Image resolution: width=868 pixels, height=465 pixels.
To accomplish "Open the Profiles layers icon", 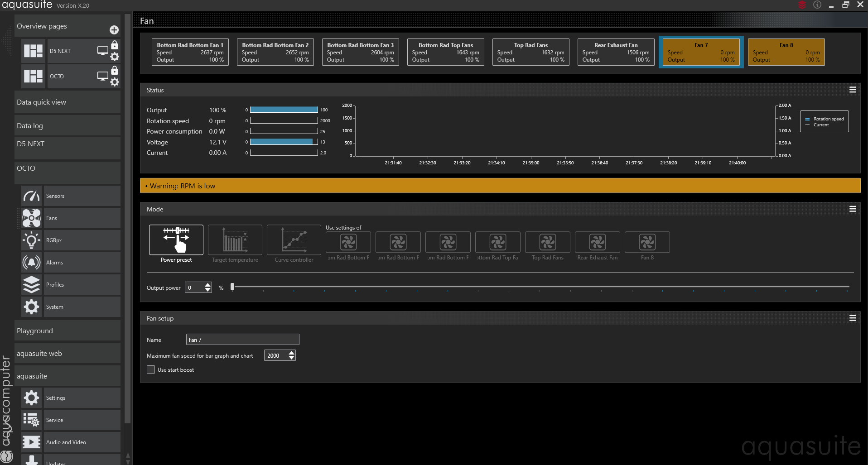I will click(31, 285).
